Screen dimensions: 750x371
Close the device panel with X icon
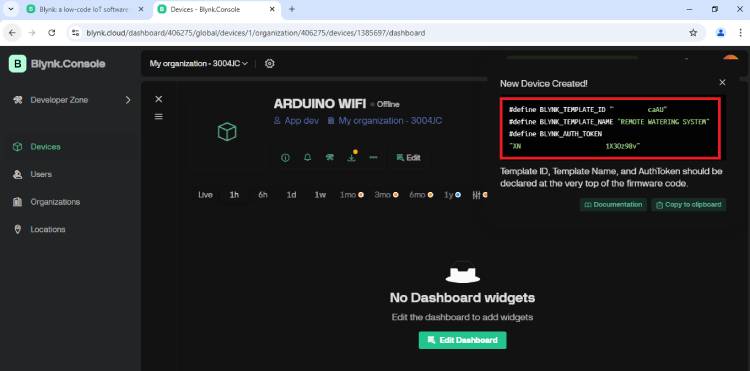(x=159, y=99)
